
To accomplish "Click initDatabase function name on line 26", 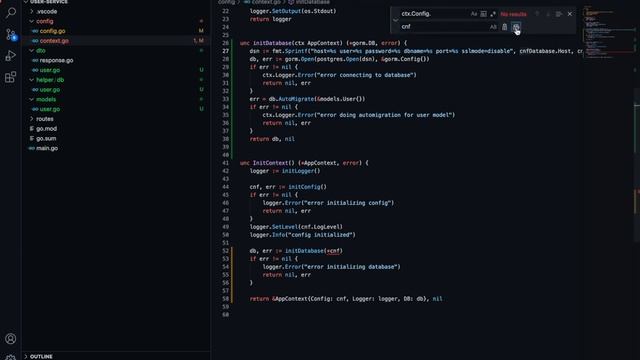I will pyautogui.click(x=272, y=43).
